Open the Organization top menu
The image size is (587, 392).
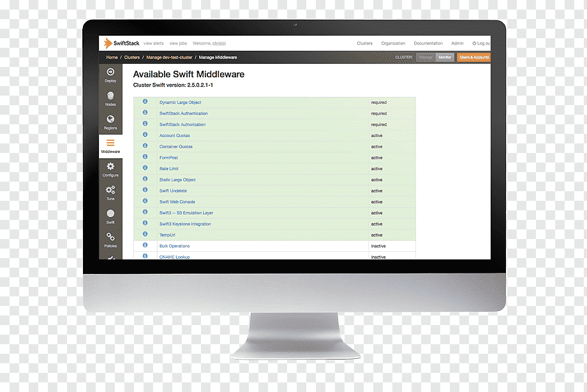point(393,43)
